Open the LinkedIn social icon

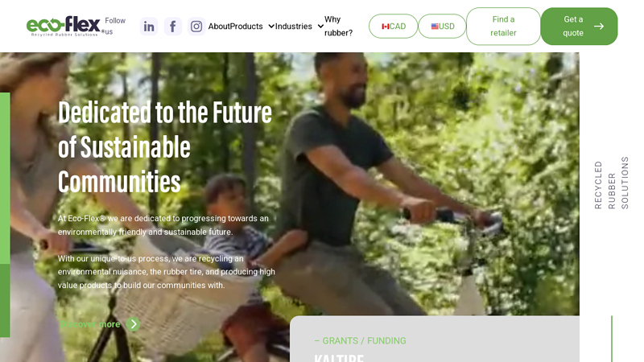(x=149, y=27)
